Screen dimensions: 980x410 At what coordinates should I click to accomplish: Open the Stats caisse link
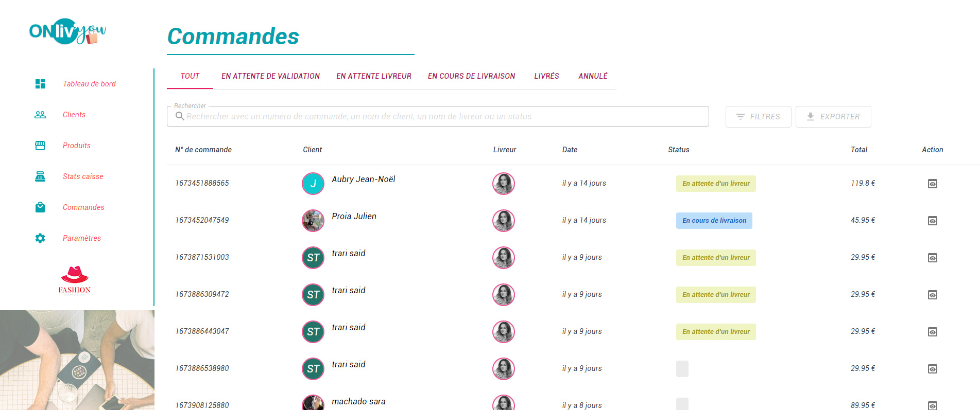tap(83, 176)
